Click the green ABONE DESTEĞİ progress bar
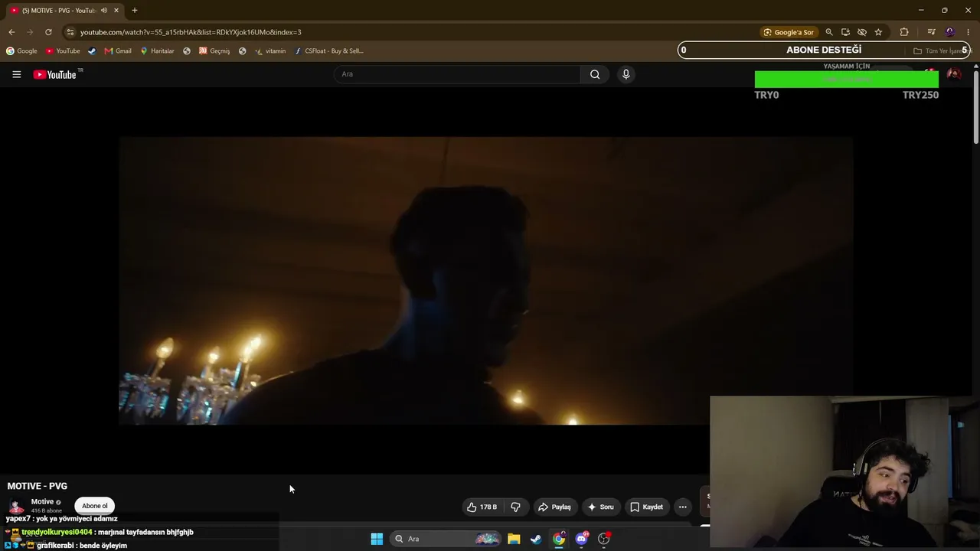 click(846, 80)
